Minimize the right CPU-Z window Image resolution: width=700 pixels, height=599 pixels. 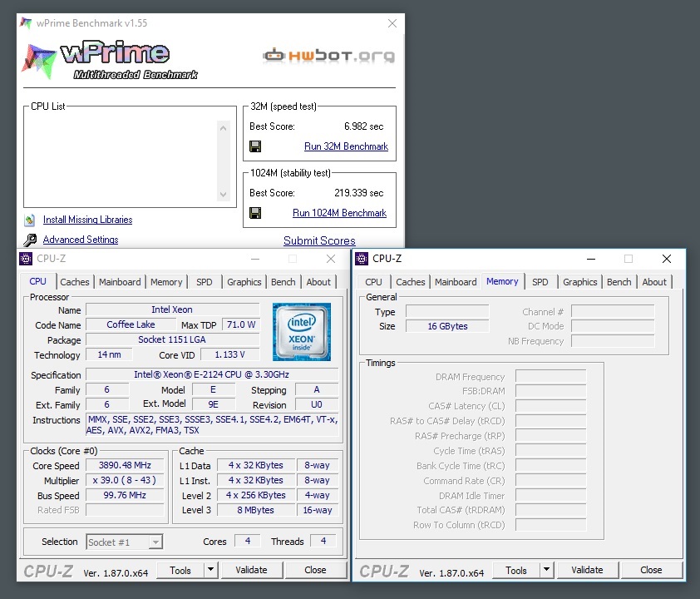[x=591, y=259]
